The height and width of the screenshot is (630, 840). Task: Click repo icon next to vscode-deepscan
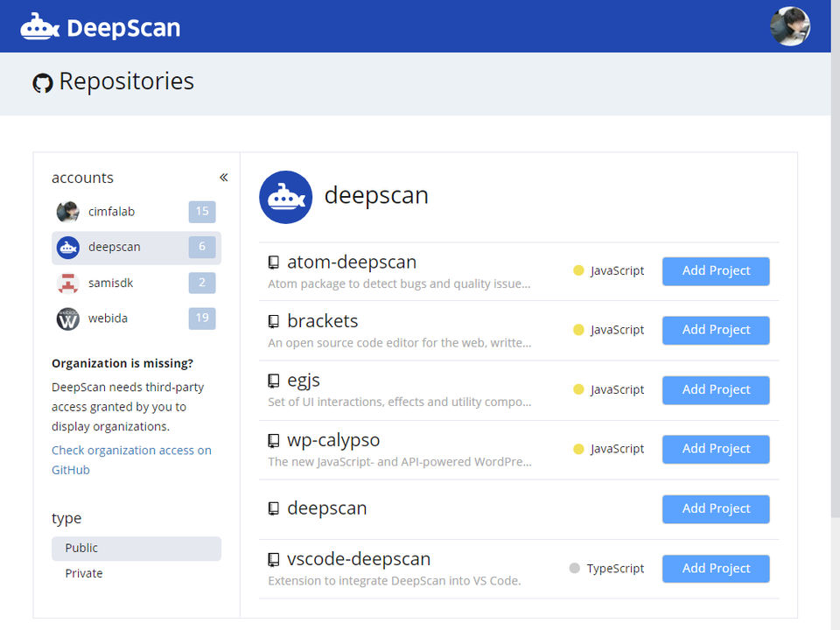point(274,560)
